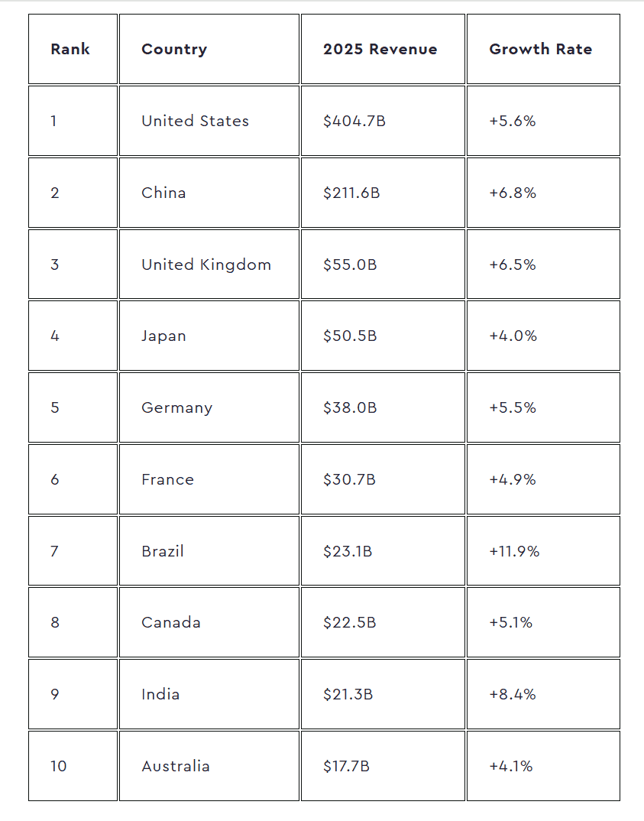Viewport: 644px width, 821px height.
Task: Select the Japan country cell
Action: click(163, 336)
